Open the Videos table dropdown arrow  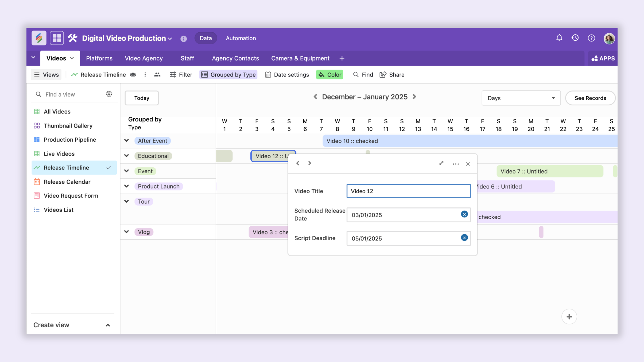[x=72, y=58]
